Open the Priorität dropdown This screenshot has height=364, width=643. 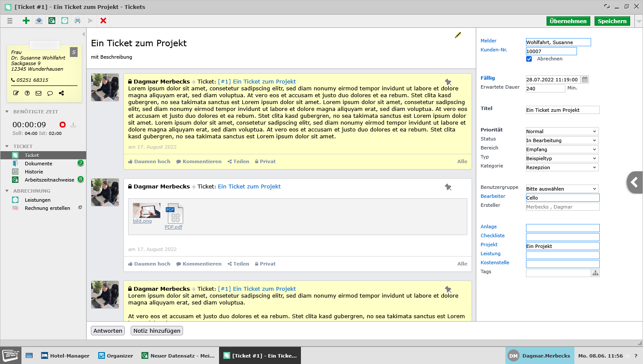pos(562,131)
